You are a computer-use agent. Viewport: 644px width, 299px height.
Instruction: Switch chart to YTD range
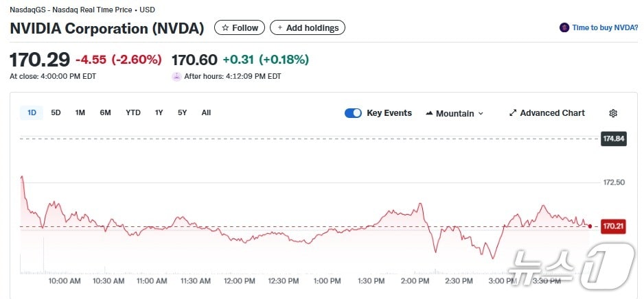tap(133, 112)
